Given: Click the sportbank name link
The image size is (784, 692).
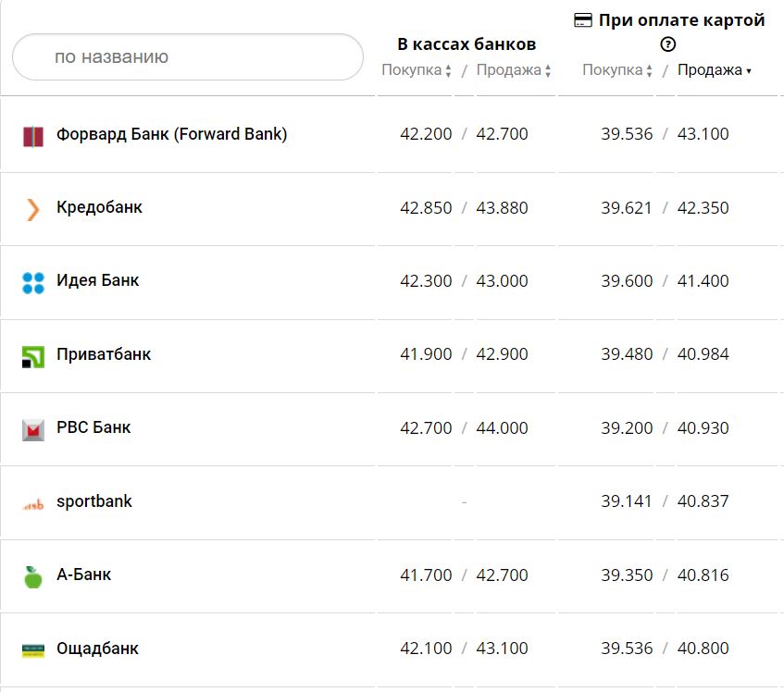Looking at the screenshot, I should tap(94, 501).
